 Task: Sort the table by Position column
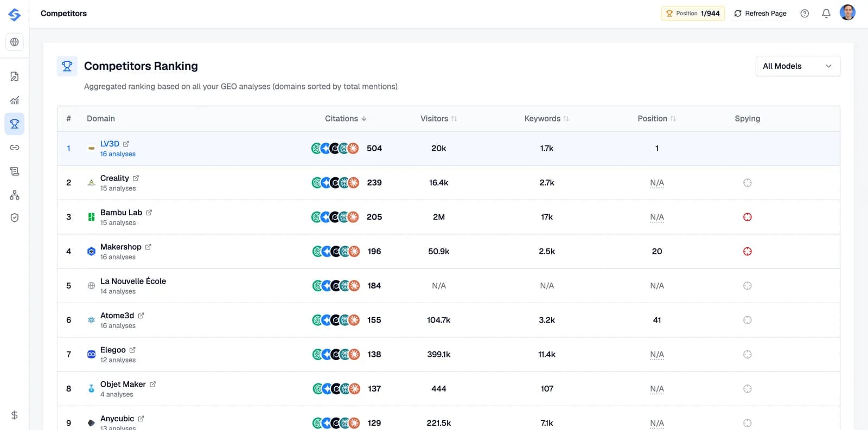(656, 119)
